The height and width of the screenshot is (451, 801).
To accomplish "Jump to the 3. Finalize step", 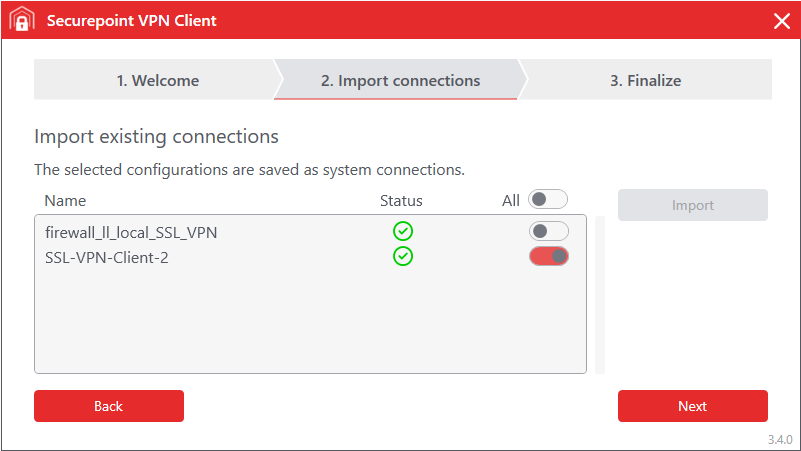I will click(x=646, y=81).
